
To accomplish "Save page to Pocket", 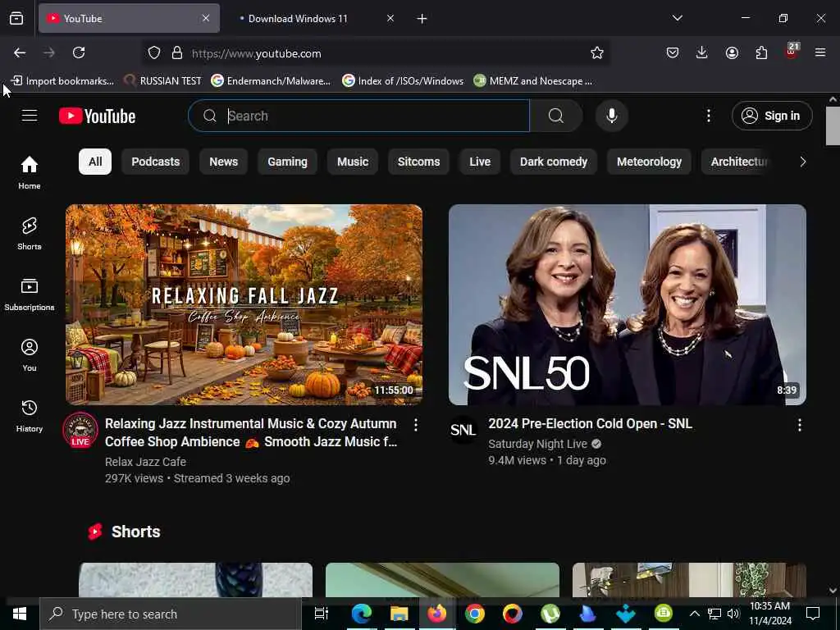I will click(x=673, y=52).
